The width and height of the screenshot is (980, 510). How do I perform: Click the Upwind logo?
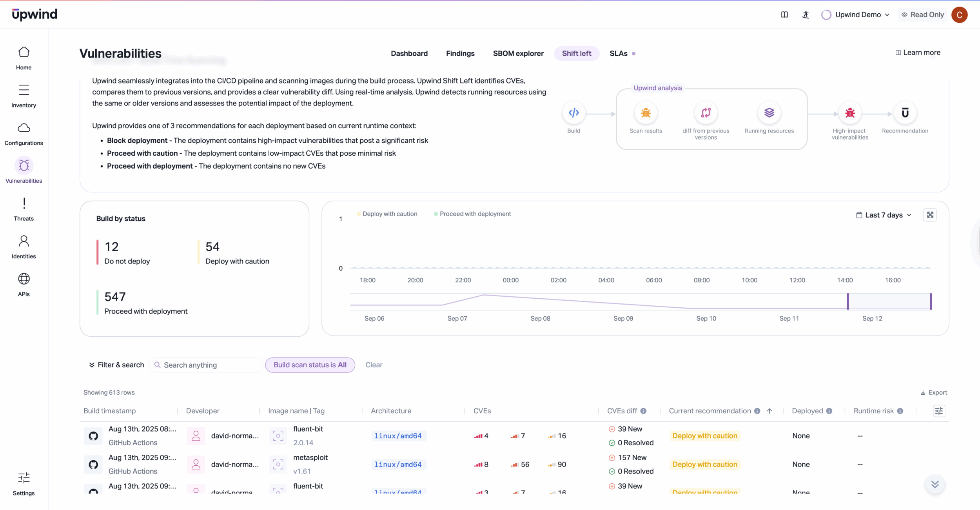34,15
